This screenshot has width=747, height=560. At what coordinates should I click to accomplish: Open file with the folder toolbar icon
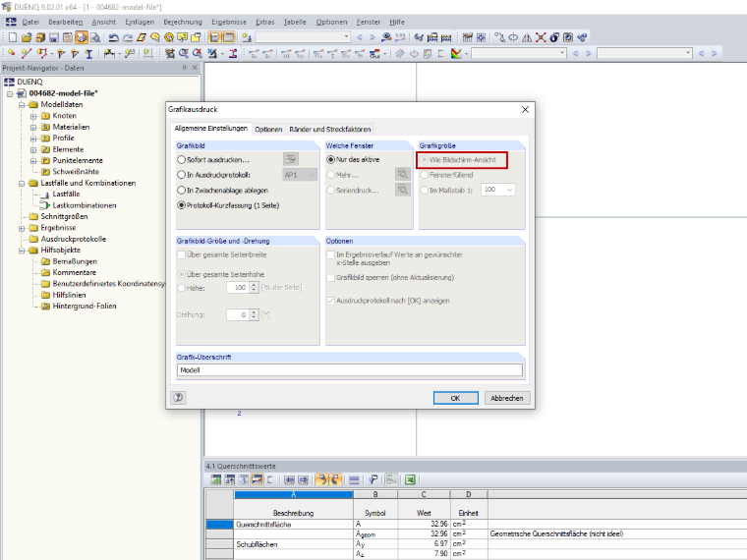coord(27,37)
